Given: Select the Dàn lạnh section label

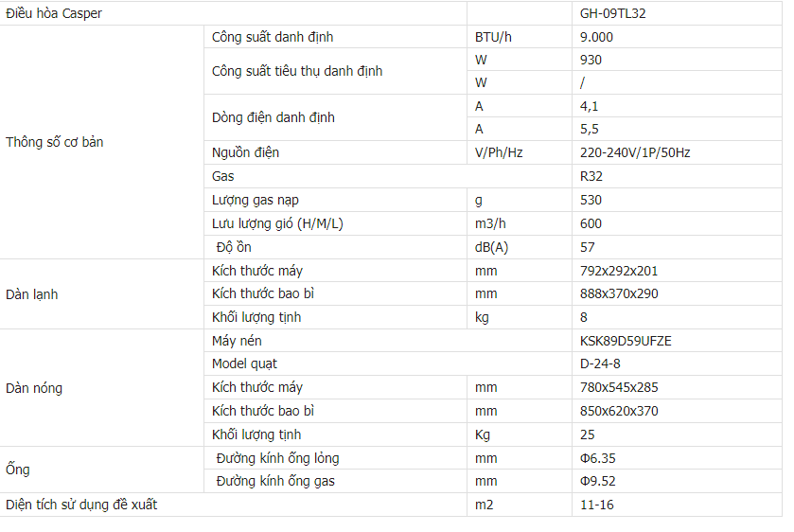Looking at the screenshot, I should (x=32, y=294).
